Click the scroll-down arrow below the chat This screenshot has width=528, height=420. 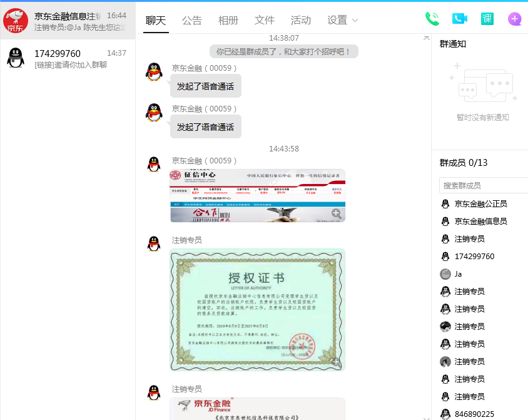click(427, 418)
